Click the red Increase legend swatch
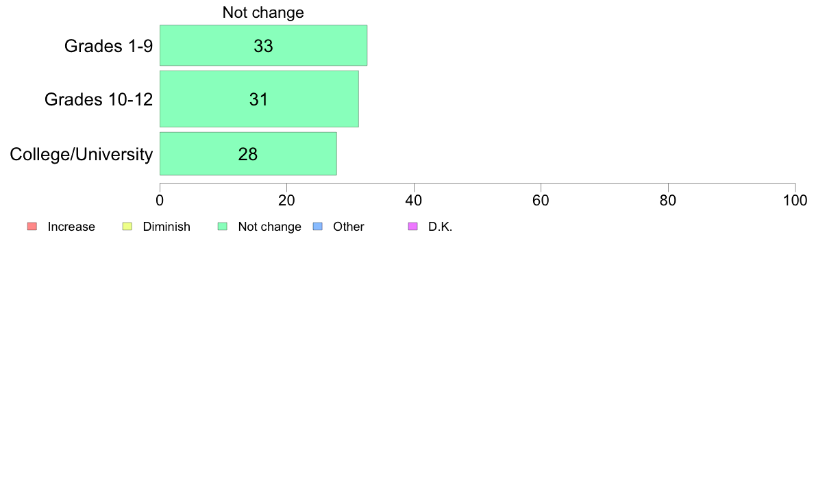The width and height of the screenshot is (814, 504). pos(32,226)
